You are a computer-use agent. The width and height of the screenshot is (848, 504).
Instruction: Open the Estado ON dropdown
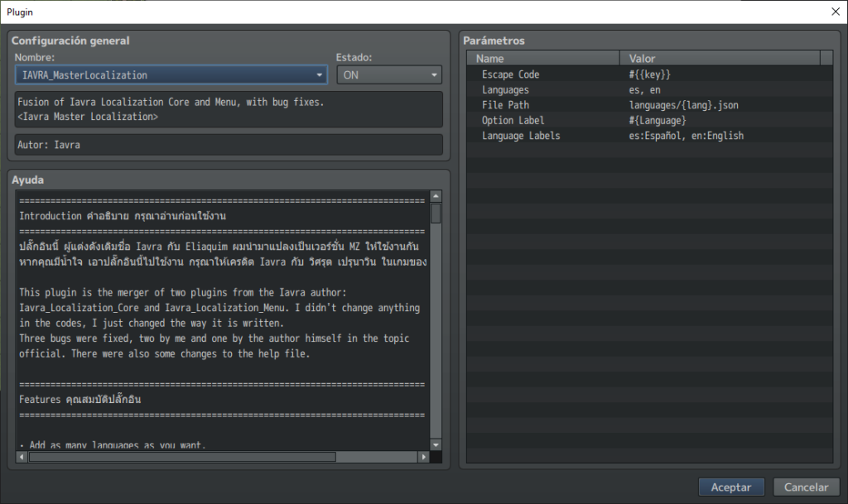389,74
